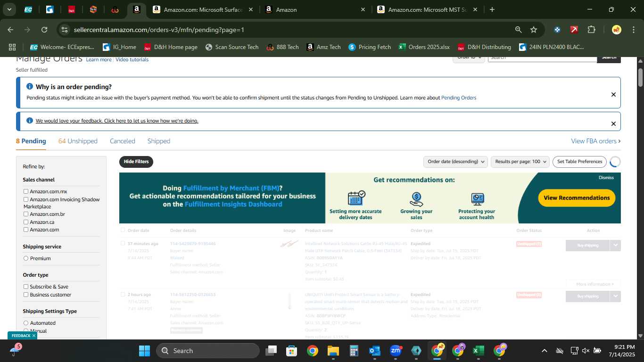This screenshot has height=362, width=644.
Task: Click in the order search input field
Action: (x=542, y=59)
